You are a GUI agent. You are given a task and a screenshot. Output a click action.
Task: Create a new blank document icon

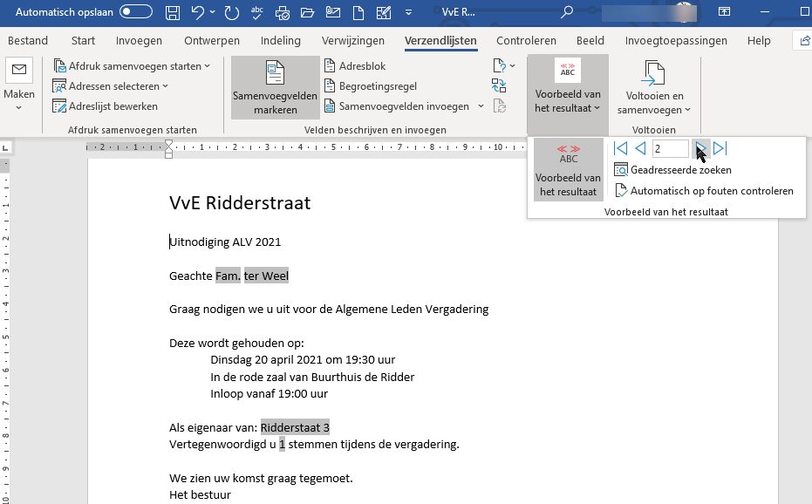[358, 12]
